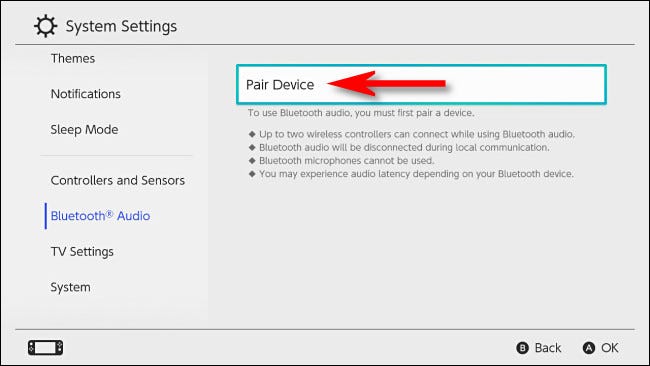The image size is (650, 366).
Task: Open TV Settings from the sidebar
Action: (x=82, y=252)
